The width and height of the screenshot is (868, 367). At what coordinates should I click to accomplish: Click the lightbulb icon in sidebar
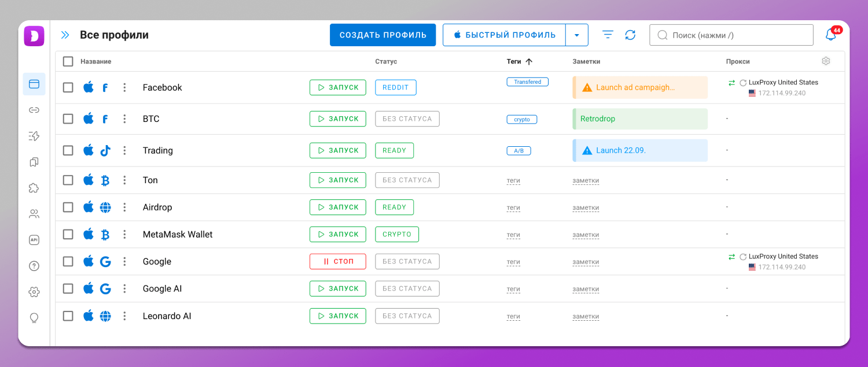(x=34, y=318)
